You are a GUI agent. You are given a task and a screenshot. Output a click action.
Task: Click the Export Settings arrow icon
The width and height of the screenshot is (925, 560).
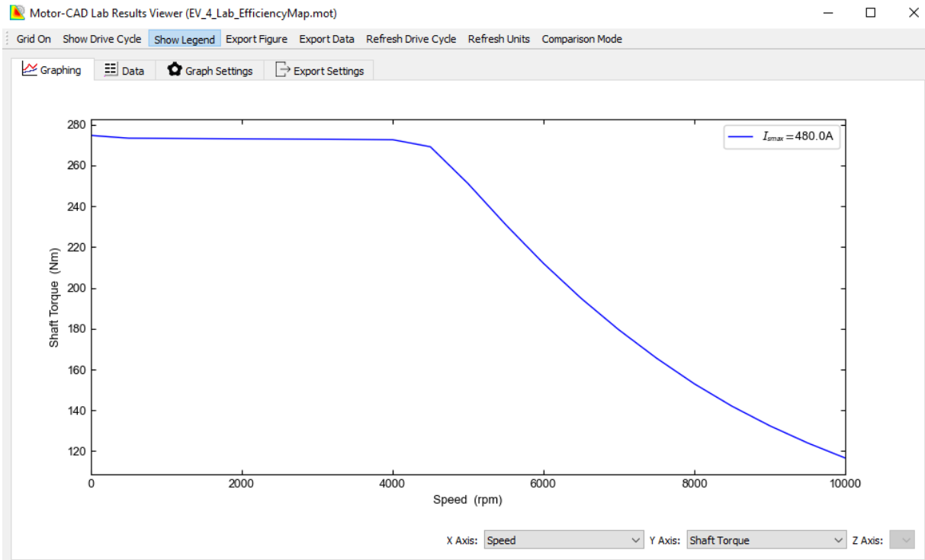(x=283, y=70)
